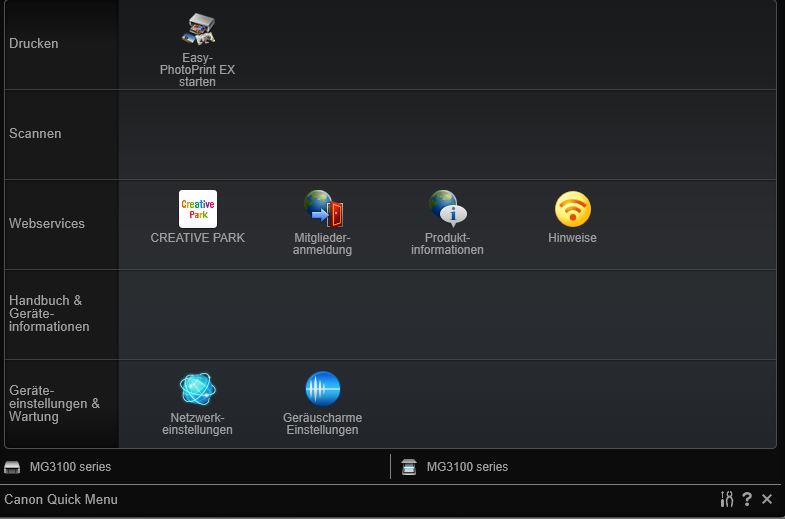Click the 'Produktinformationen' label text

(447, 244)
